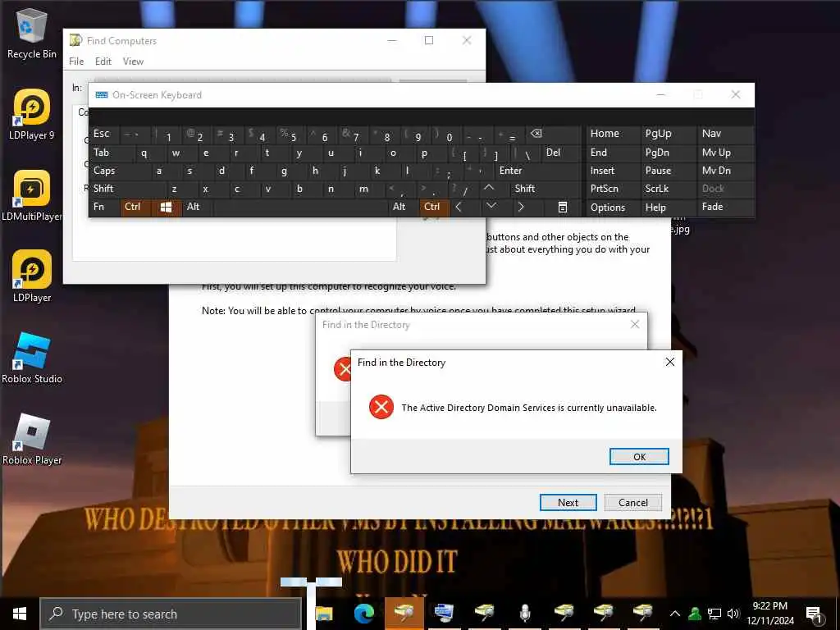Click the Help key on the On-Screen Keyboard
Viewport: 840px width, 630px height.
click(668, 208)
